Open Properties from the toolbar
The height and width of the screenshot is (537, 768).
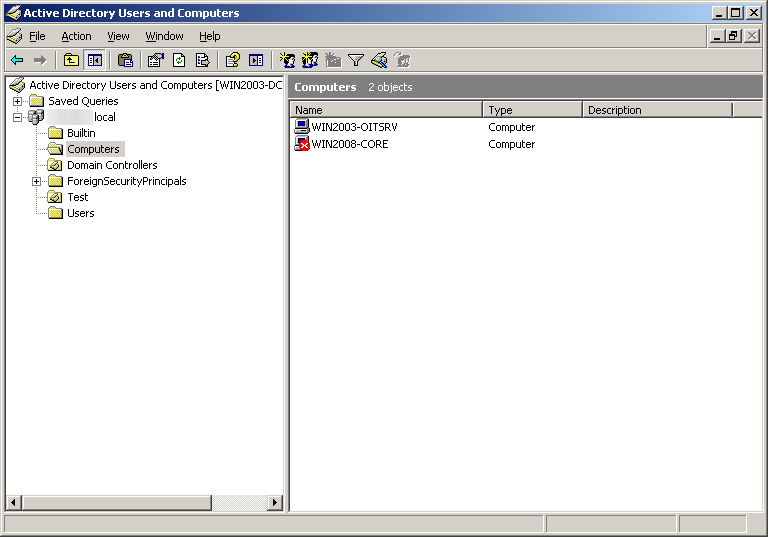(156, 60)
